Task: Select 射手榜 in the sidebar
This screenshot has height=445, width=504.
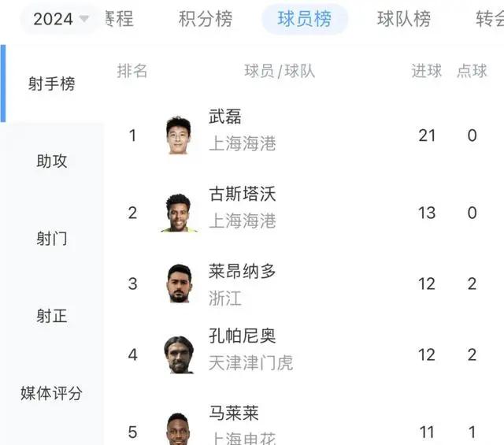Action: (x=52, y=84)
